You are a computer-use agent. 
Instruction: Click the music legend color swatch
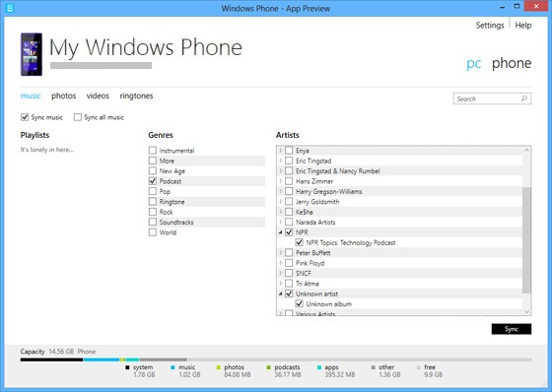click(x=172, y=367)
